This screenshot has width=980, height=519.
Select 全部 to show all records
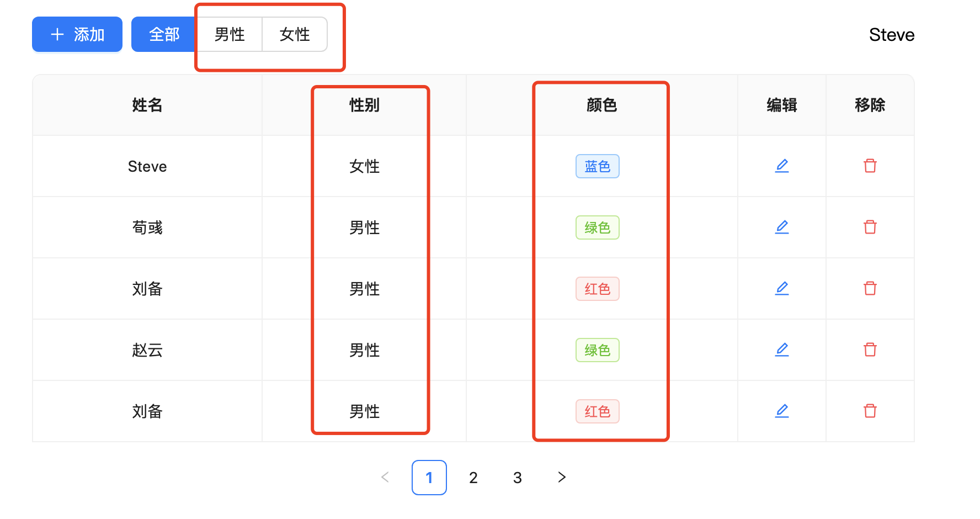pyautogui.click(x=164, y=34)
